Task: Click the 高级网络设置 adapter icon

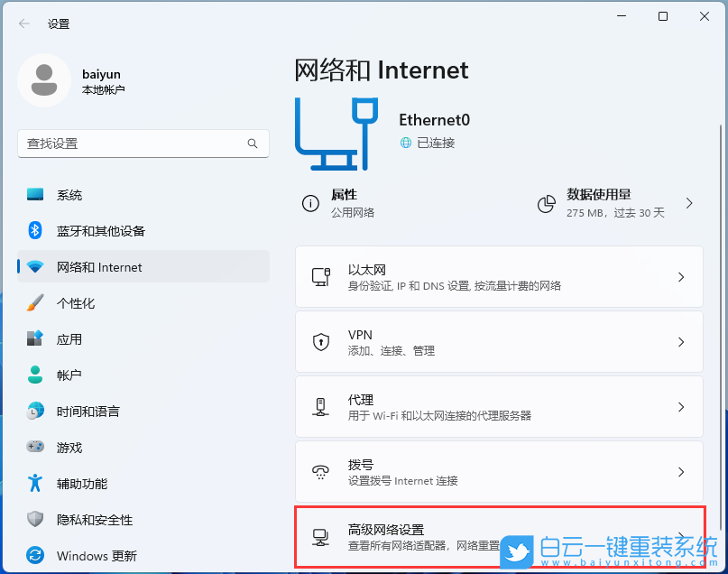Action: click(x=321, y=536)
